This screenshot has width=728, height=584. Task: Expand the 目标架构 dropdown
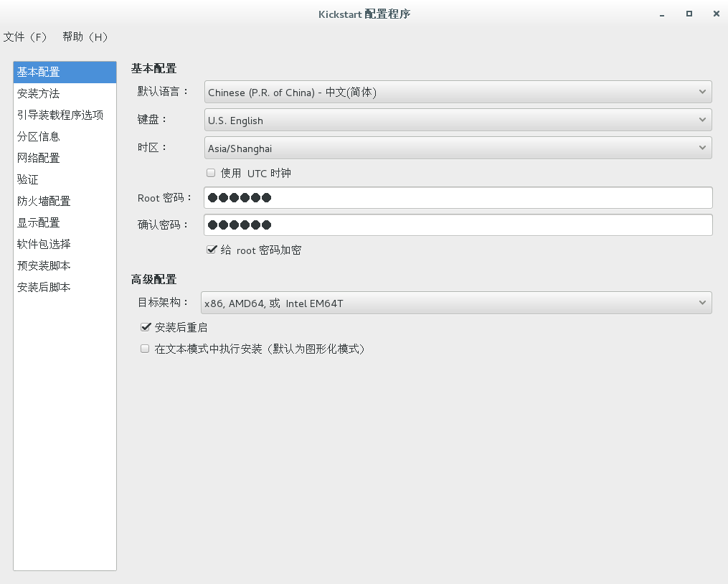pos(456,303)
